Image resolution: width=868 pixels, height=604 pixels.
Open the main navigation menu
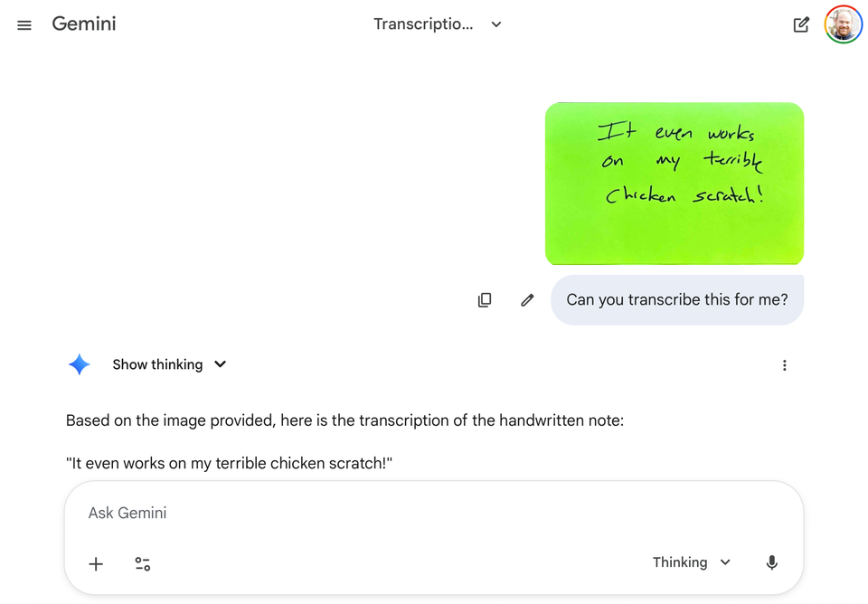(x=24, y=24)
